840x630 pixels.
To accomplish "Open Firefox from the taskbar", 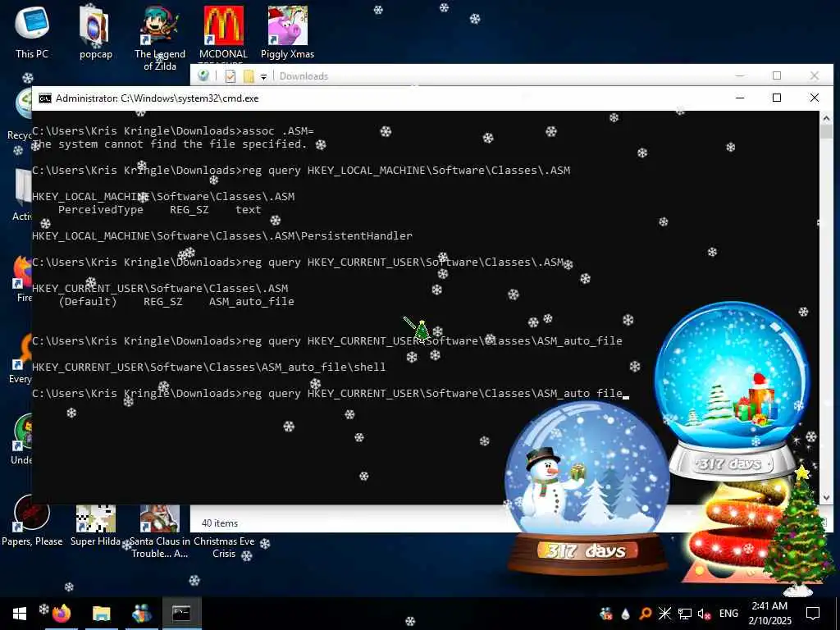I will tap(62, 614).
